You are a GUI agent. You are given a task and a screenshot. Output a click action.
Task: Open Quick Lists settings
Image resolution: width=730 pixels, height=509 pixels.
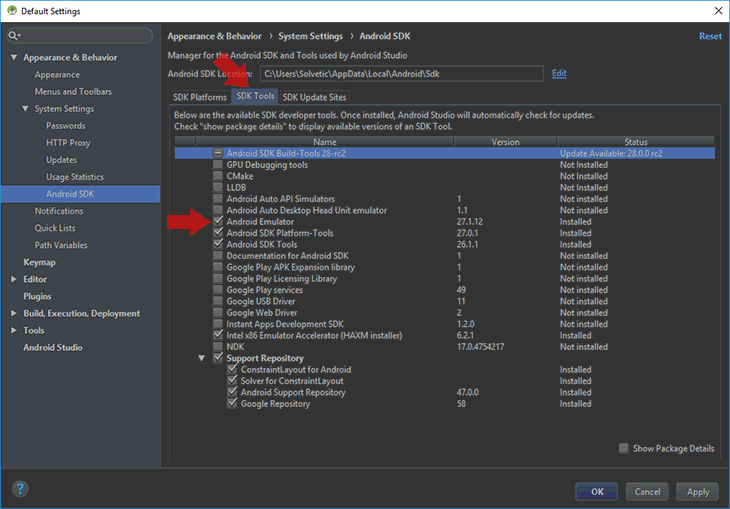(54, 228)
